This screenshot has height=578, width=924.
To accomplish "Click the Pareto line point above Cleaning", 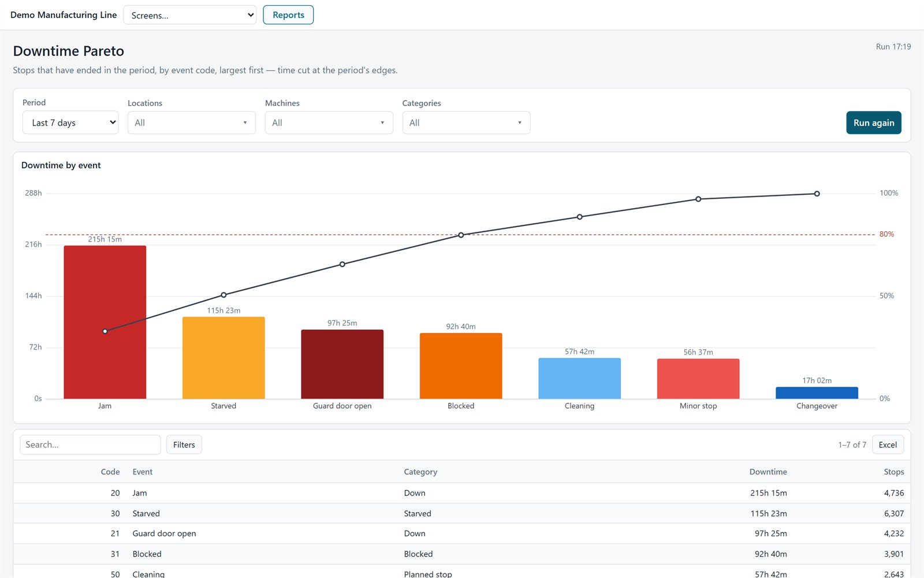I will click(580, 217).
